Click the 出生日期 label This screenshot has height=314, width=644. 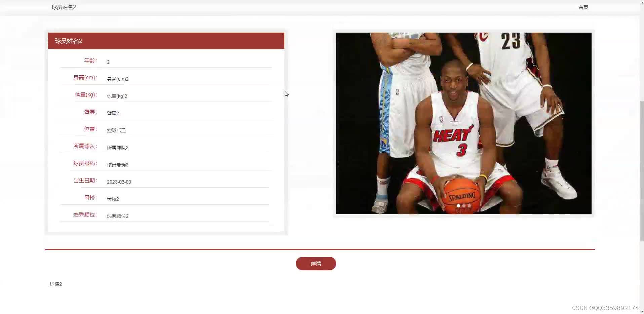point(85,181)
